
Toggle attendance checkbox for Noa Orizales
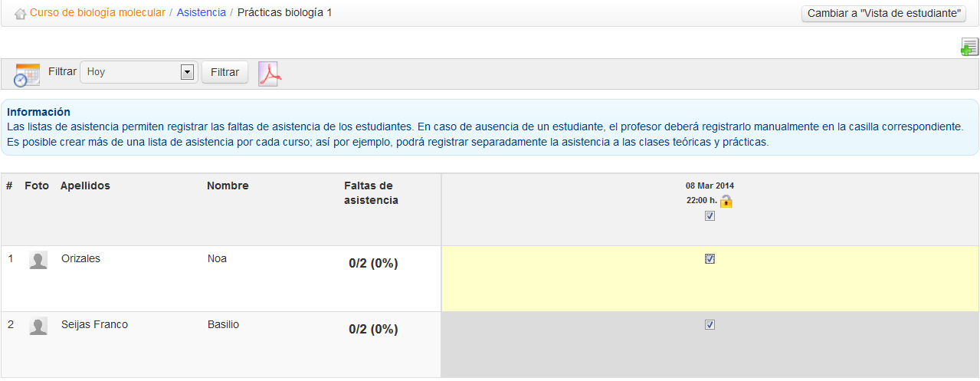(710, 259)
